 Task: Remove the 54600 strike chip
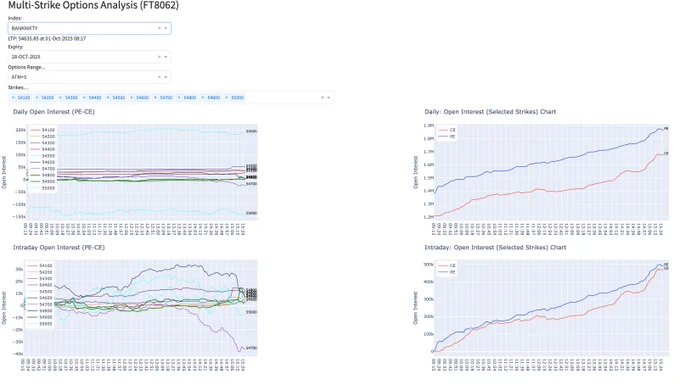[132, 98]
